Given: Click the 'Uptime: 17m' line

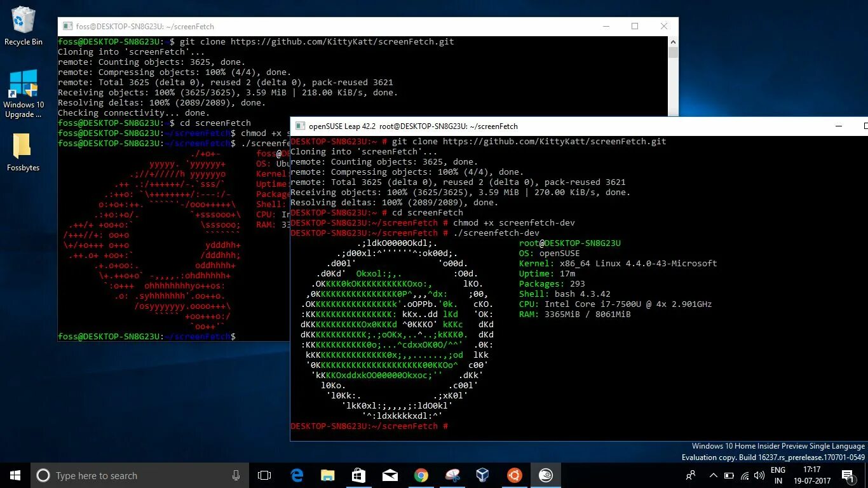Looking at the screenshot, I should click(x=547, y=273).
